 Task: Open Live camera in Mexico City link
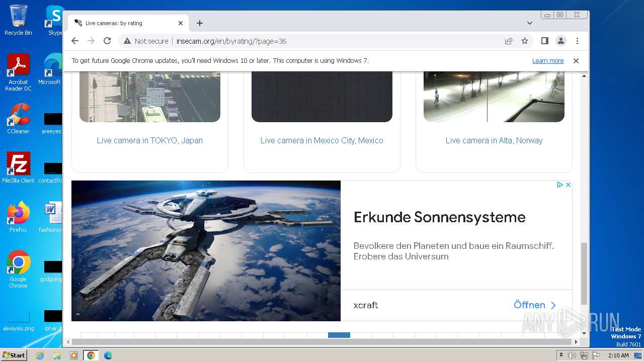322,140
